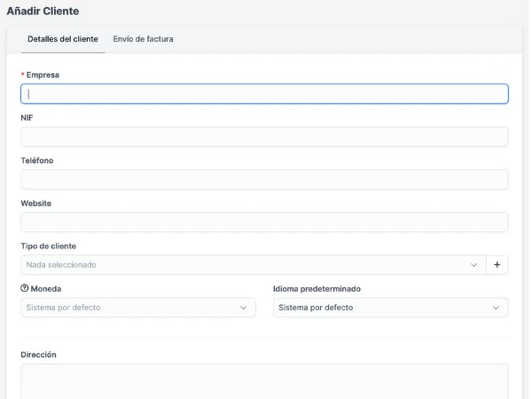Click the Website input field

[x=264, y=222]
